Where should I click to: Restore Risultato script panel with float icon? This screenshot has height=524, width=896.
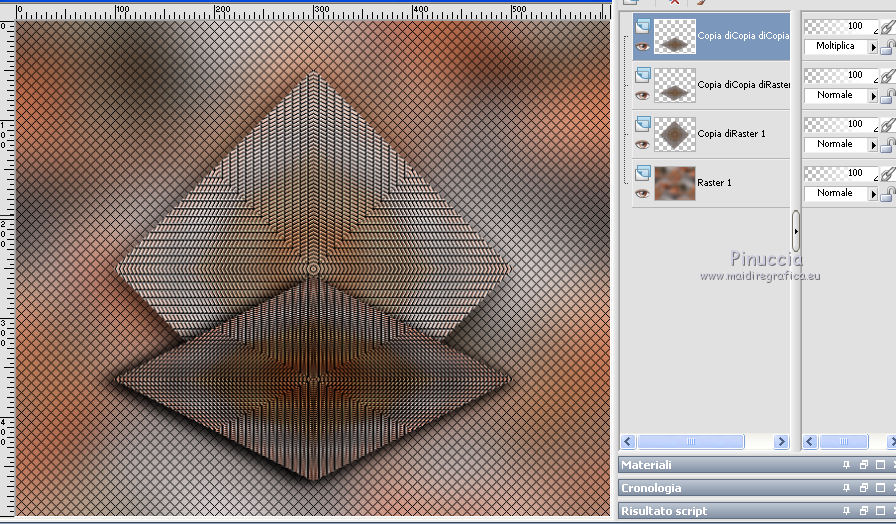(863, 511)
